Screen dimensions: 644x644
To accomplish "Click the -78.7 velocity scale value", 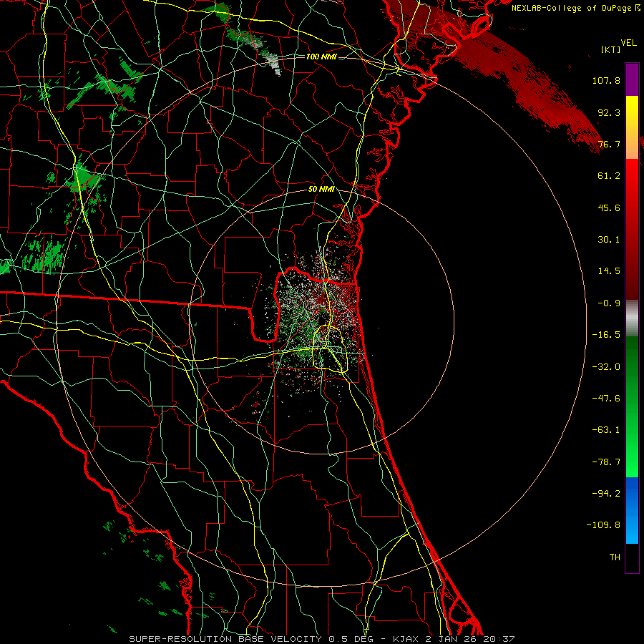I will tap(606, 462).
